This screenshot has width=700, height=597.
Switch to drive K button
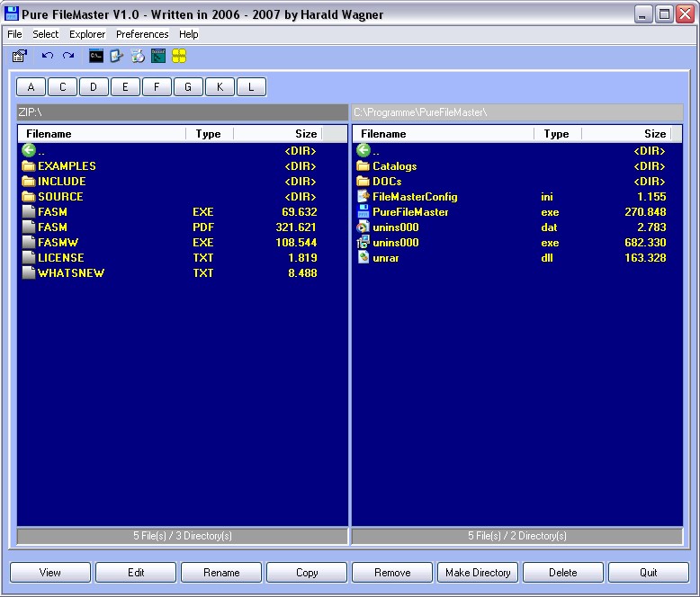click(x=220, y=87)
